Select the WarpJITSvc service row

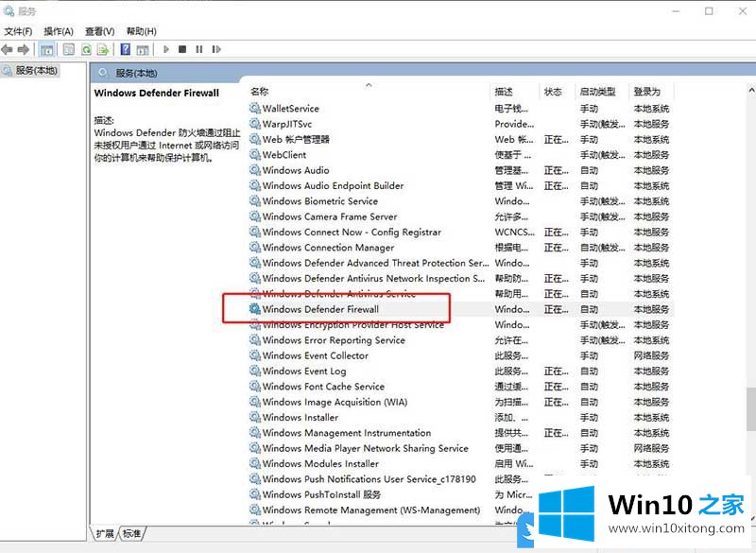460,124
